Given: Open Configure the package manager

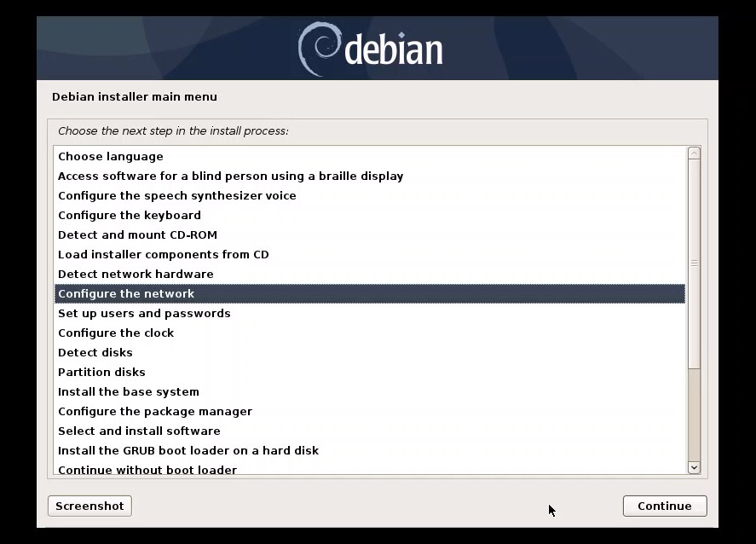Looking at the screenshot, I should click(x=154, y=411).
